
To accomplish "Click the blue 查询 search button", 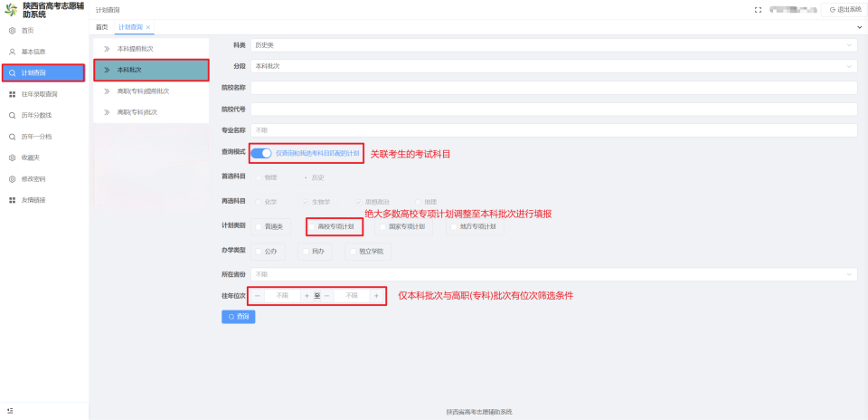I will [x=238, y=317].
